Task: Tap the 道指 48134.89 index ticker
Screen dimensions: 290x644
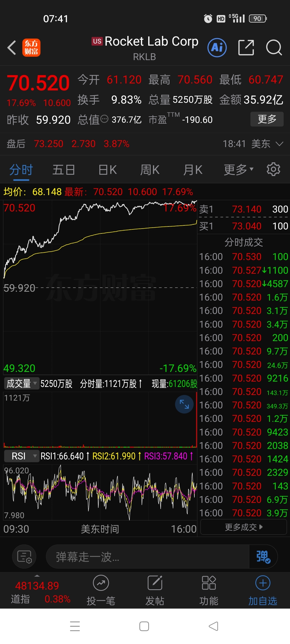Action: (40, 592)
